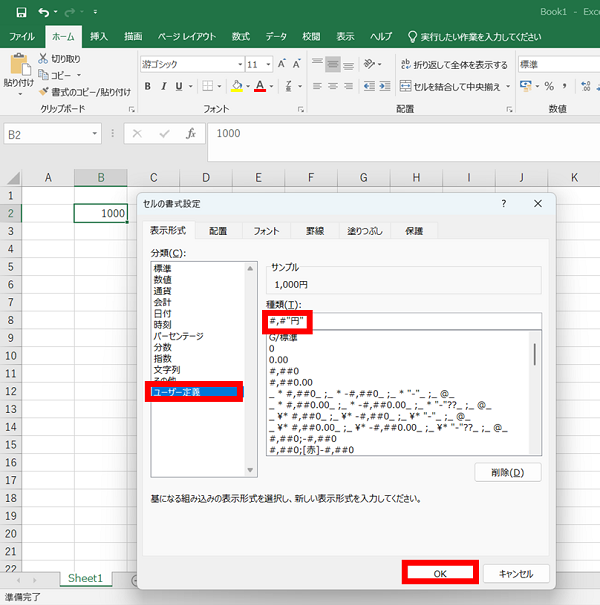This screenshot has height=605, width=600.
Task: Expand the fill color dropdown arrow
Action: pos(248,86)
